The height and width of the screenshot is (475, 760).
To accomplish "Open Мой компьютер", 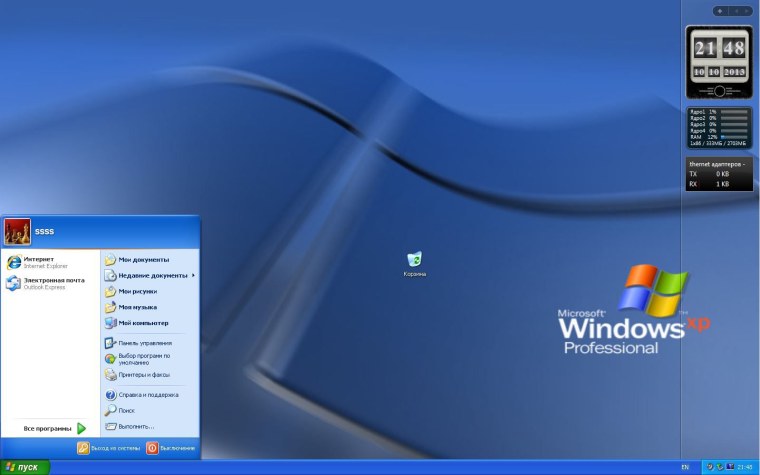I will [x=142, y=323].
